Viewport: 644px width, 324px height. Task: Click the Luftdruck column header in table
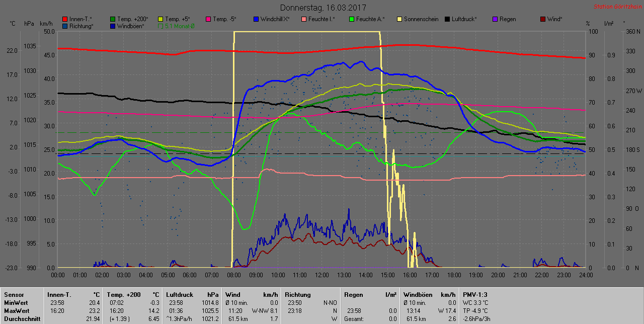[180, 295]
